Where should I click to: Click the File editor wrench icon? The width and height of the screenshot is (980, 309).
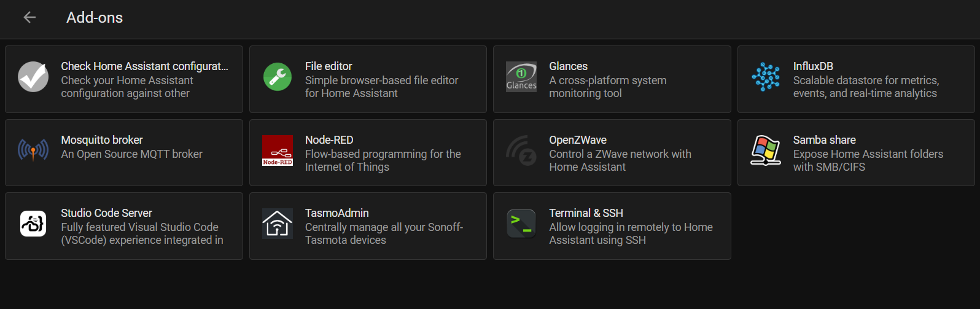[278, 77]
